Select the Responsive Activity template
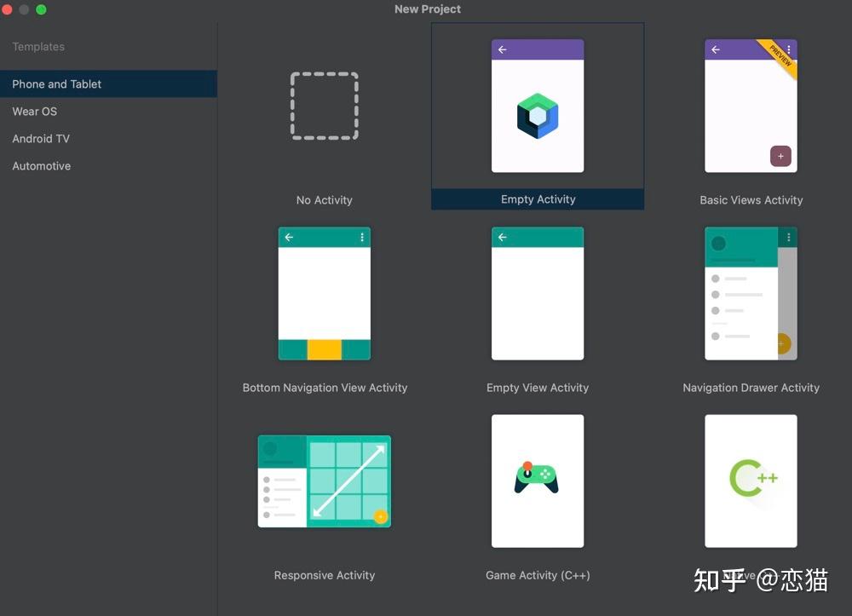The width and height of the screenshot is (852, 616). (x=324, y=481)
